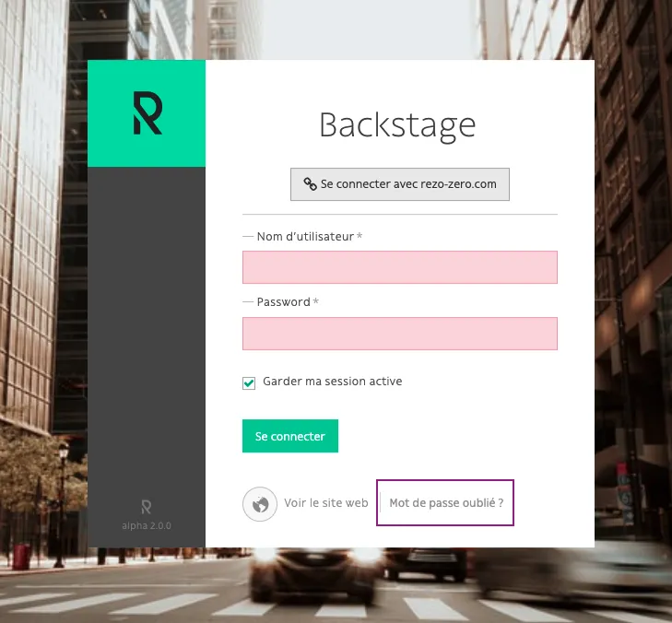Viewport: 672px width, 623px height.
Task: Click the chain link icon in SSO button
Action: pos(311,184)
